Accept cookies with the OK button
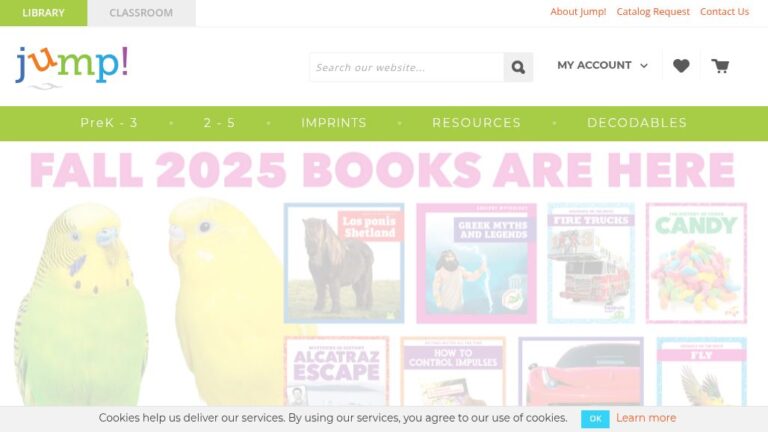Viewport: 768px width, 432px height. click(595, 419)
